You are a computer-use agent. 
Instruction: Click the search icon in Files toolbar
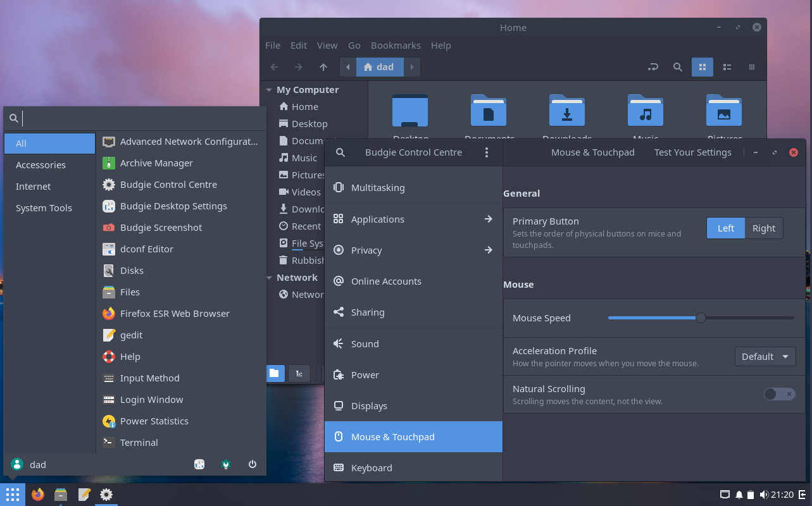point(677,67)
